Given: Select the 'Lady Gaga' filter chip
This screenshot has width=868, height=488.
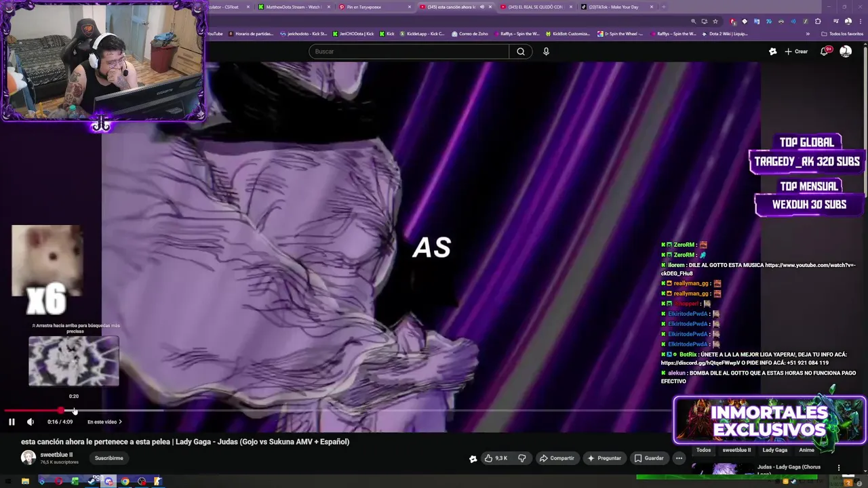Looking at the screenshot, I should point(775,450).
